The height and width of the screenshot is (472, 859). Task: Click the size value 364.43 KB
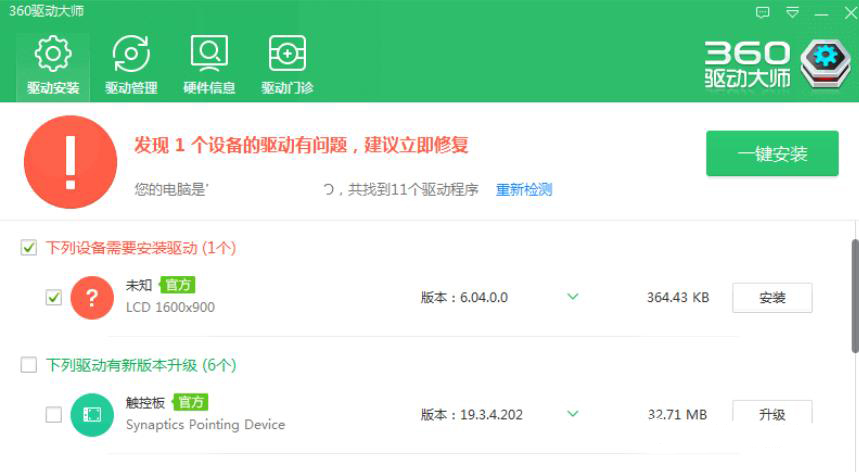click(678, 298)
